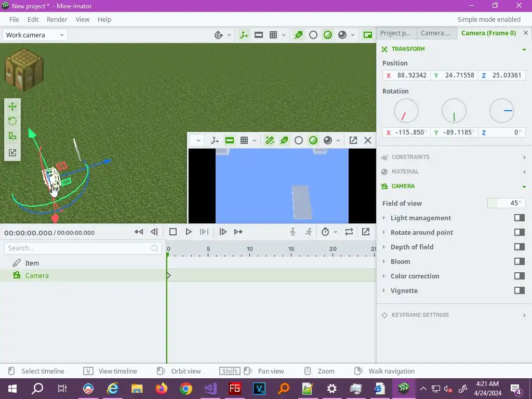Close the camera preview window

(368, 140)
